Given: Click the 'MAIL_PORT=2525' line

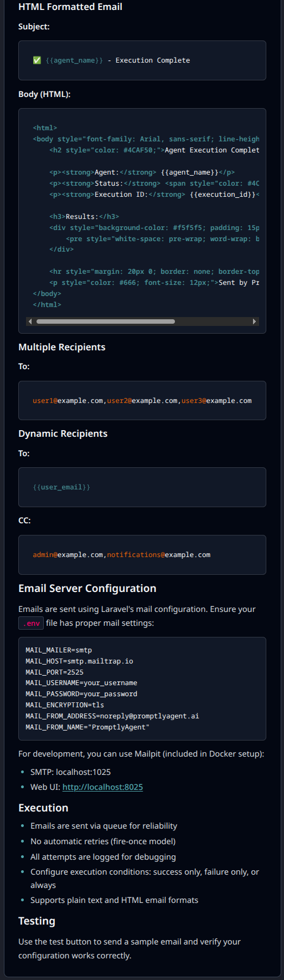Looking at the screenshot, I should pyautogui.click(x=54, y=672).
